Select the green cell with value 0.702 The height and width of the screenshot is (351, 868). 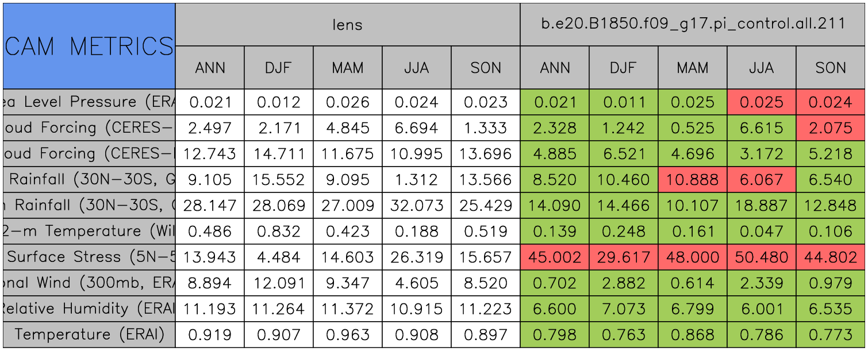(x=555, y=283)
